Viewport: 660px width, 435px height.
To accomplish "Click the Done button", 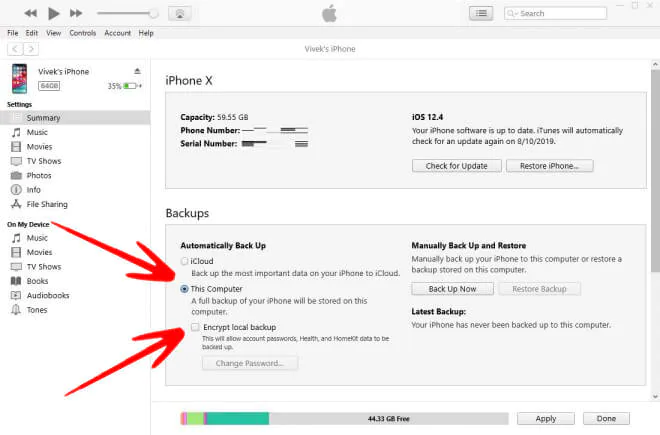I will [606, 419].
